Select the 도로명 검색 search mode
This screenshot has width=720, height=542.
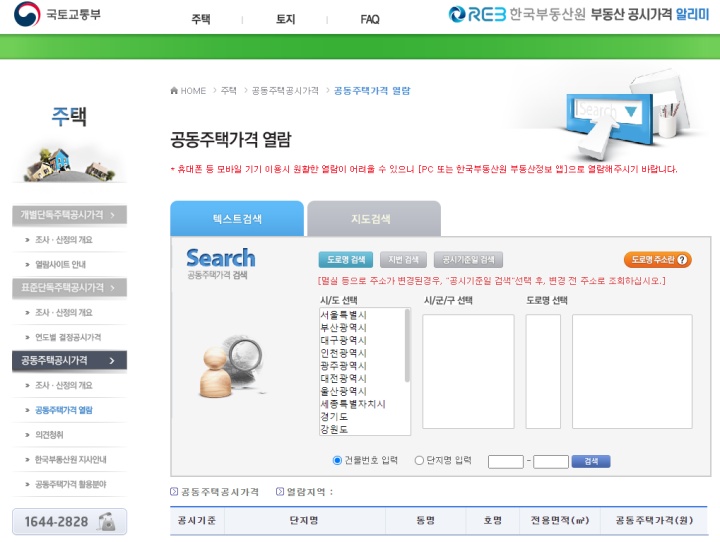[x=346, y=260]
